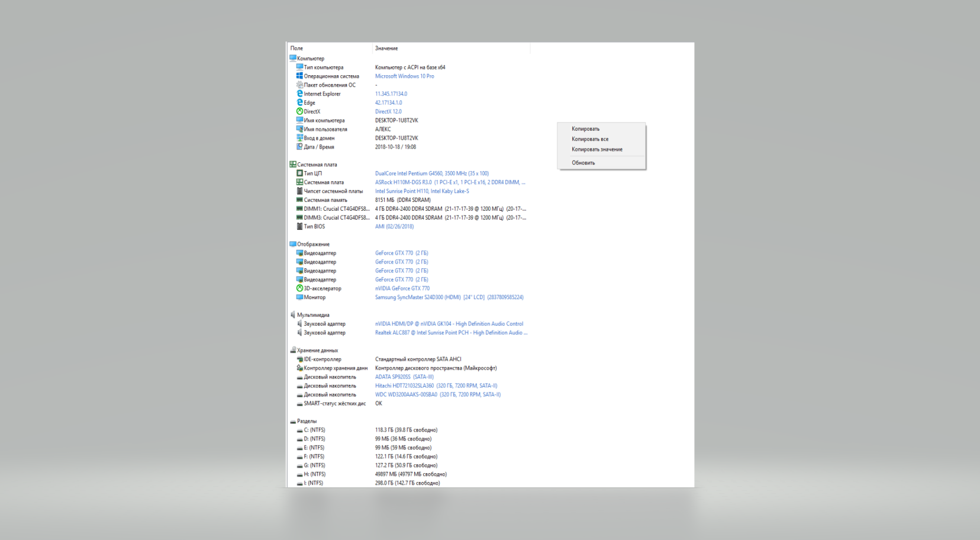This screenshot has width=980, height=540.
Task: Click the DirectX icon
Action: tap(299, 111)
